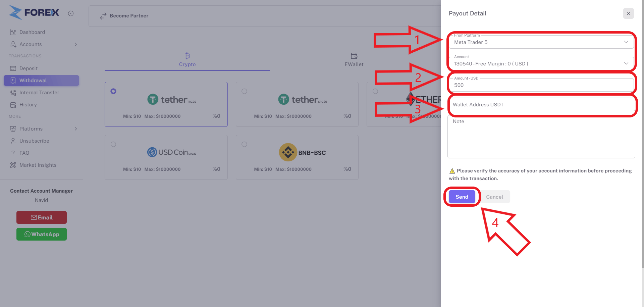644x307 pixels.
Task: Open Dashboard from the sidebar
Action: pos(41,32)
